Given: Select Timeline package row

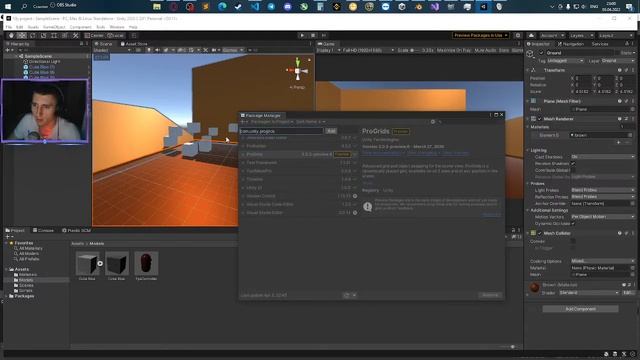Looking at the screenshot, I should [x=299, y=179].
